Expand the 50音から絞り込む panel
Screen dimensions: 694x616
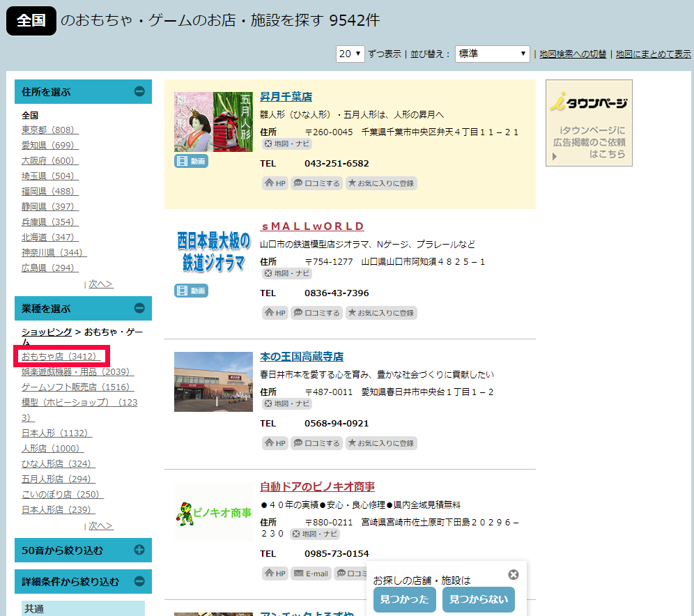point(139,550)
